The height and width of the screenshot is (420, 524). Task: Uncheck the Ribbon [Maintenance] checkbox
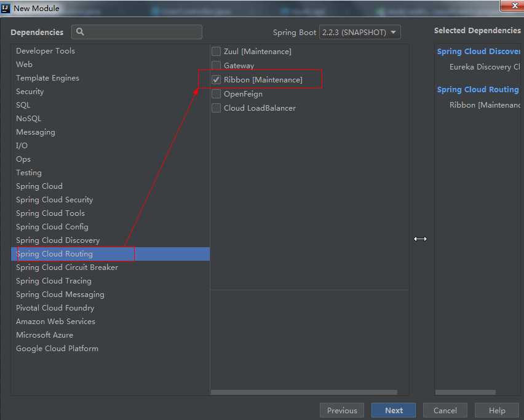216,80
